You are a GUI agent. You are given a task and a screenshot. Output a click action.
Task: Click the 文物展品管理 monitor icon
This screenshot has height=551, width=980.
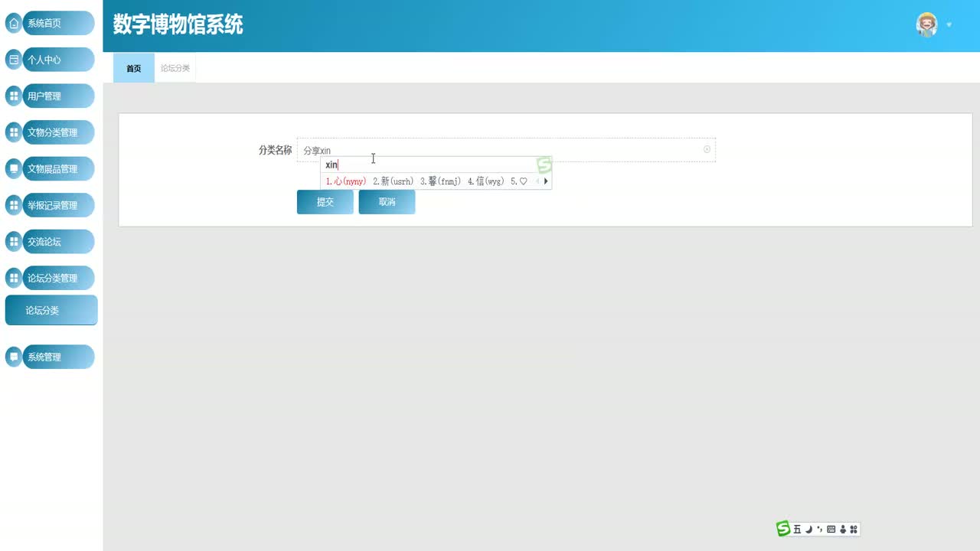pos(13,169)
